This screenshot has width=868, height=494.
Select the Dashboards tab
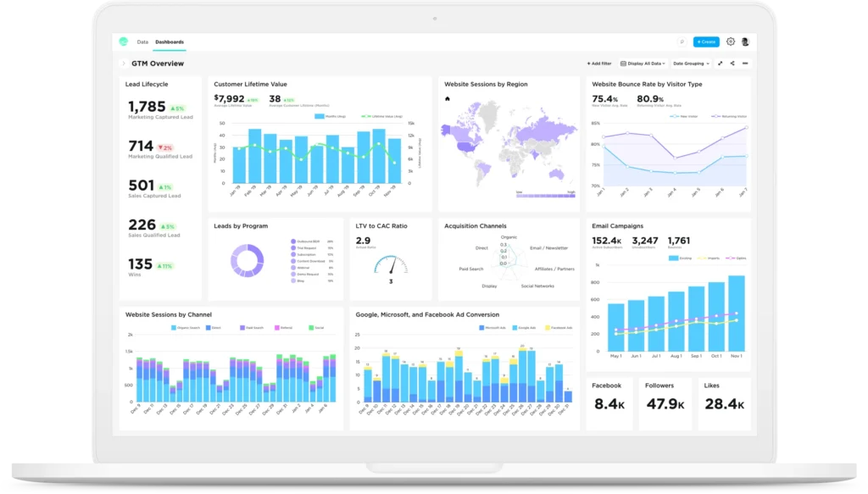(170, 42)
